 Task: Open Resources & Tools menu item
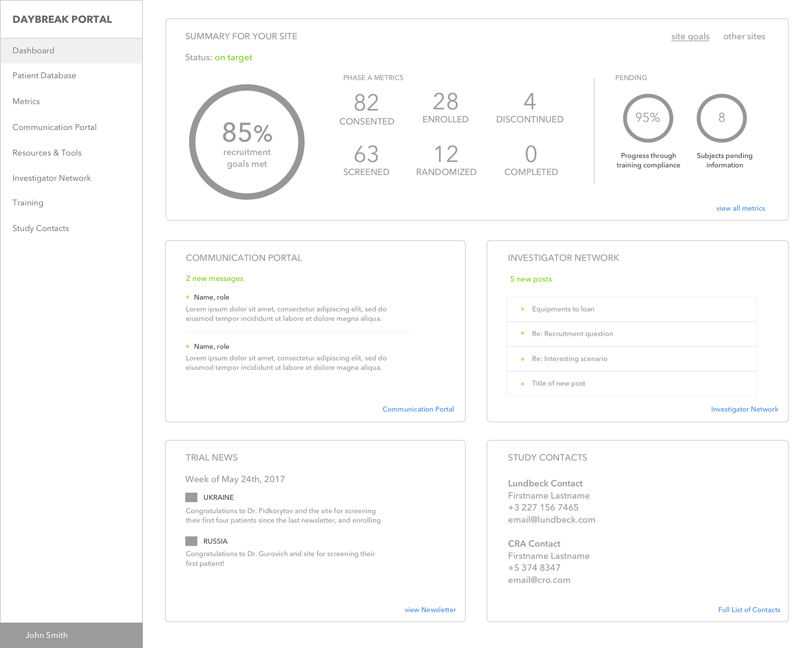point(47,153)
